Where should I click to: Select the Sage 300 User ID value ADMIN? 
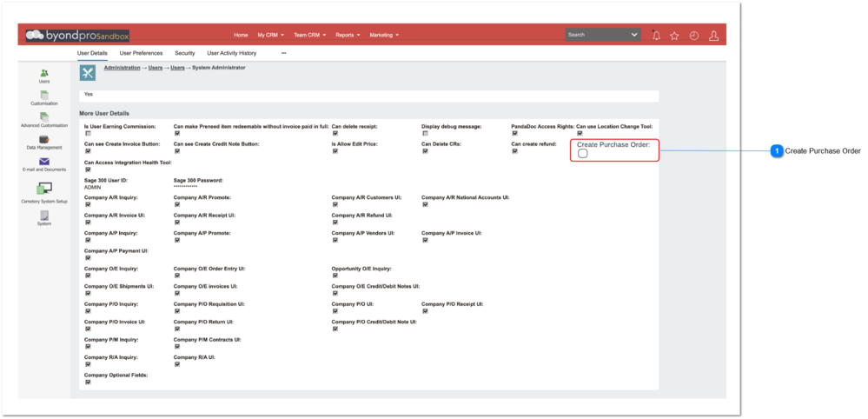(92, 187)
